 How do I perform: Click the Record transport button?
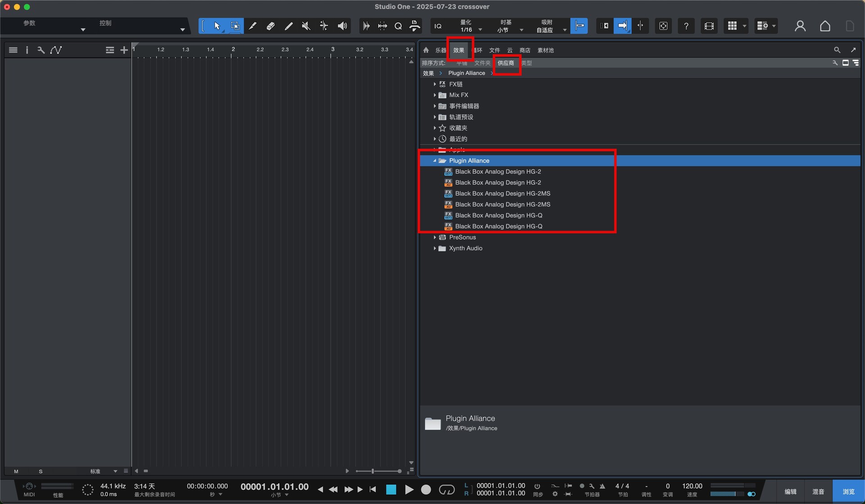426,490
